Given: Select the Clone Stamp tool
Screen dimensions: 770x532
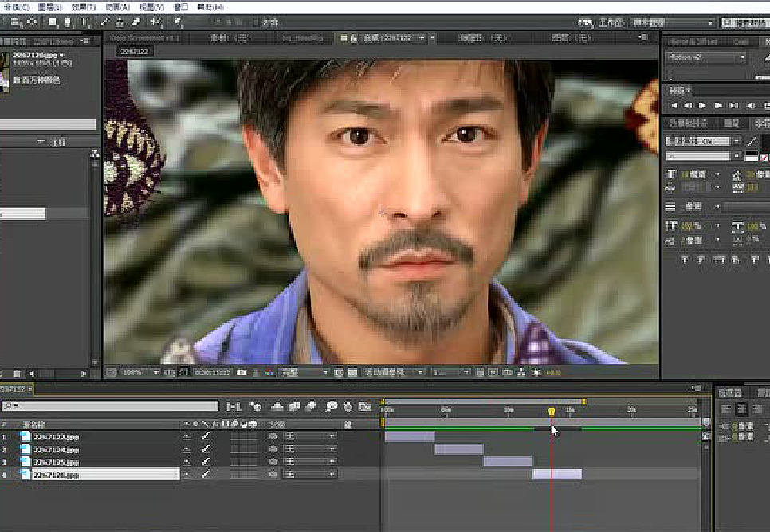Looking at the screenshot, I should 120,22.
